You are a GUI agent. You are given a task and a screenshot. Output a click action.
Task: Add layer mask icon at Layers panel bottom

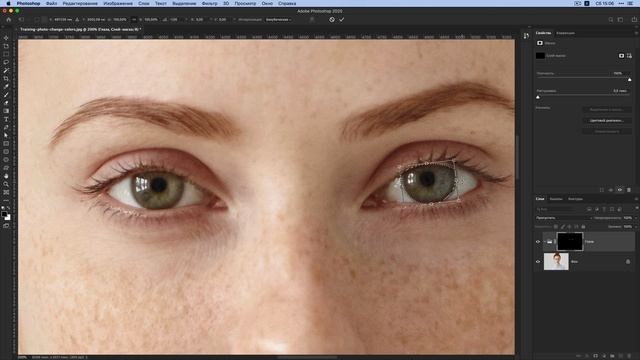(596, 356)
